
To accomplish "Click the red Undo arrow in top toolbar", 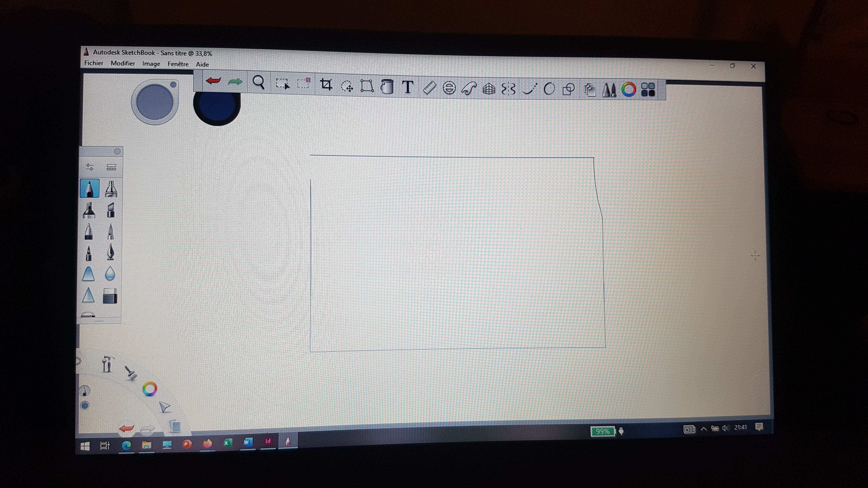I will pos(213,81).
